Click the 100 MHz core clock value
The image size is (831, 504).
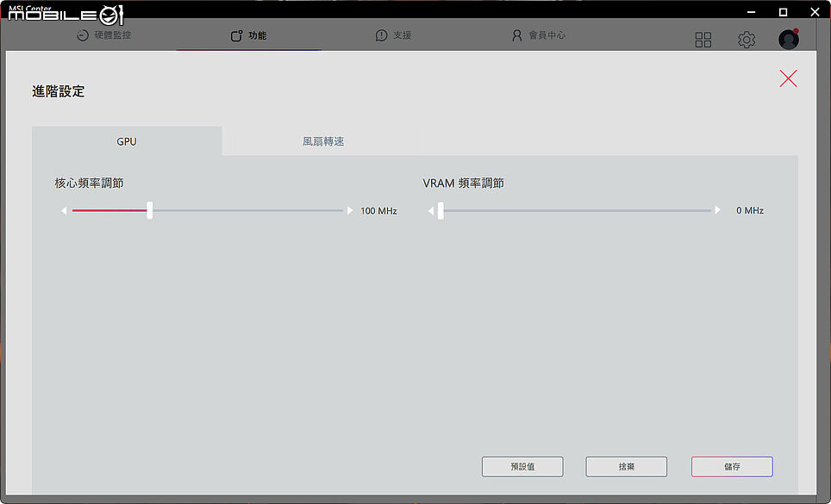tap(378, 211)
